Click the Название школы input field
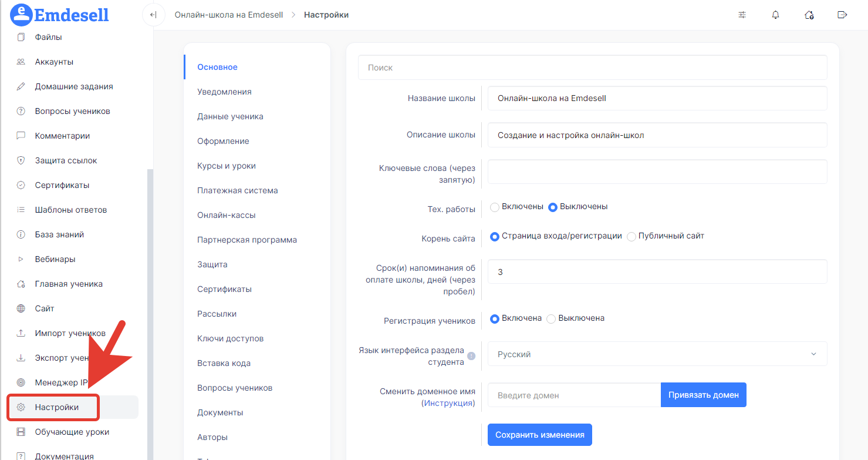The height and width of the screenshot is (460, 868). coord(657,98)
